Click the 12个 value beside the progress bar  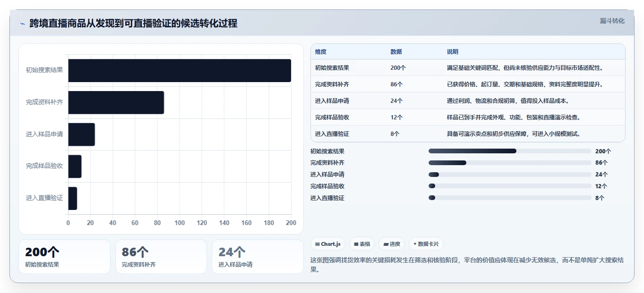pyautogui.click(x=601, y=186)
